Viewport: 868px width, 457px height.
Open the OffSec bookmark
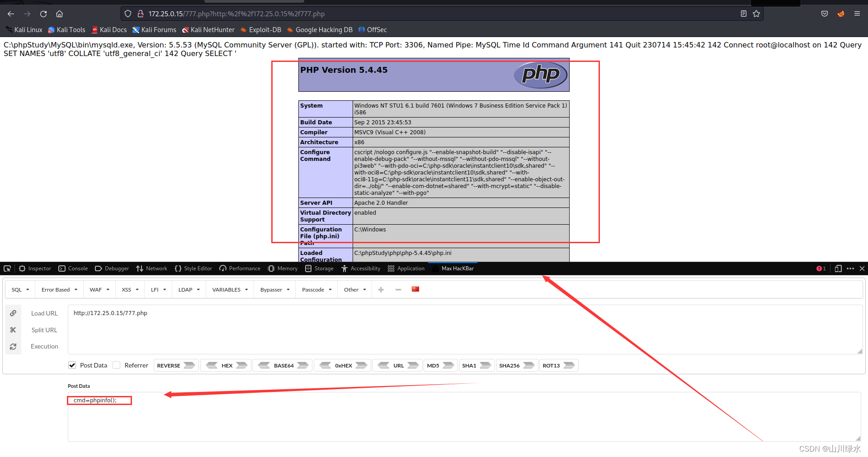tap(373, 30)
